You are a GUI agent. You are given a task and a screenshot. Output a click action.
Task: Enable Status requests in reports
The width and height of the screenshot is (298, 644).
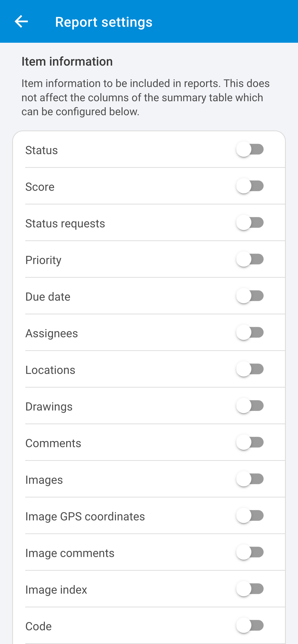(250, 223)
